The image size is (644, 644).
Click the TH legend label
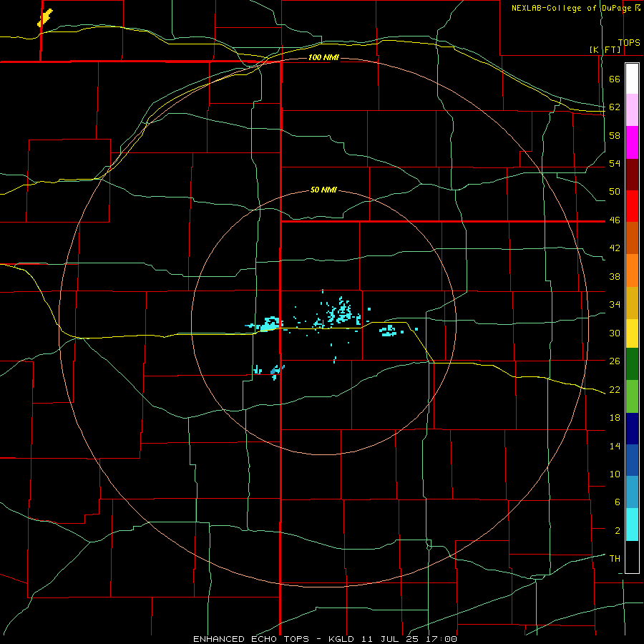615,559
